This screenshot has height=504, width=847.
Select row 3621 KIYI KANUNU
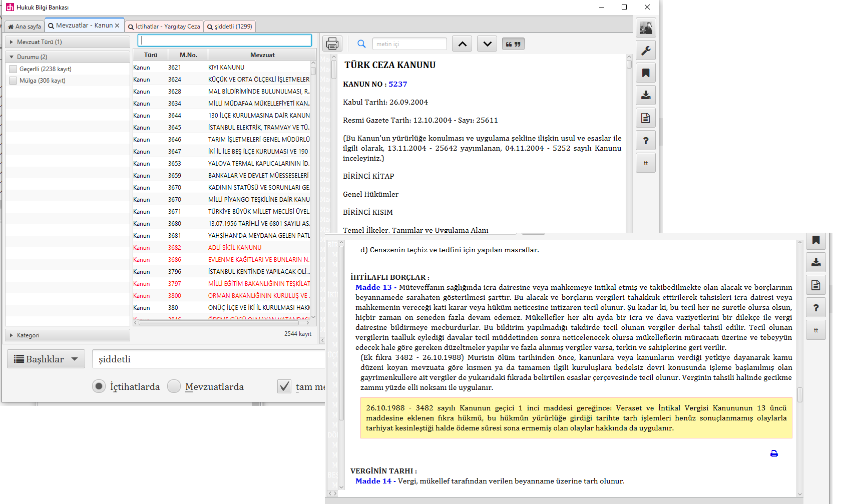click(x=221, y=68)
